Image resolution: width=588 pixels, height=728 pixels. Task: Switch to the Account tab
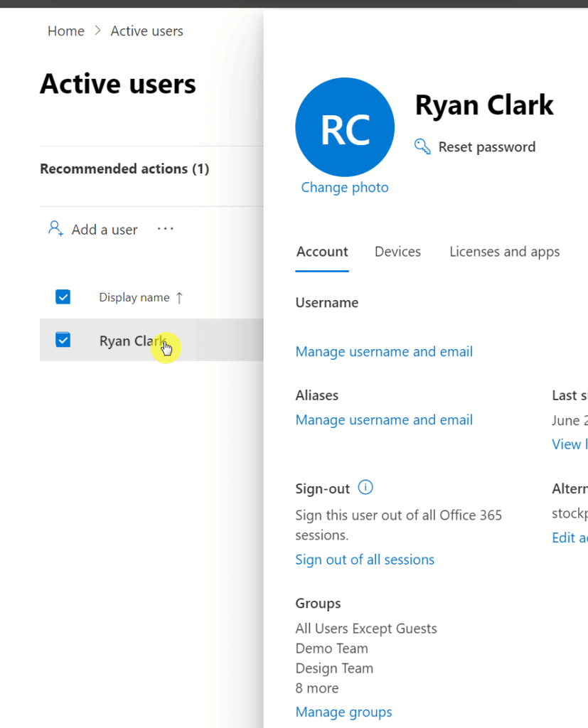tap(322, 252)
